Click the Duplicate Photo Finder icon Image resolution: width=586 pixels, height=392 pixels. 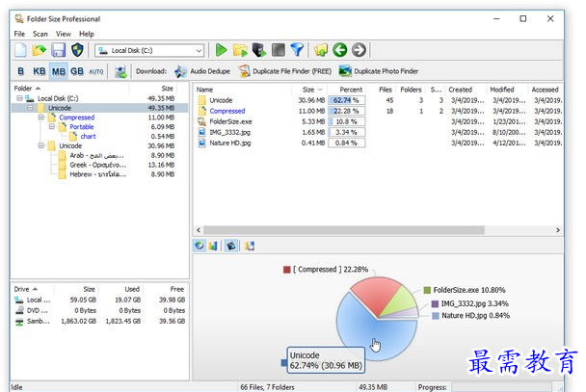(x=345, y=71)
